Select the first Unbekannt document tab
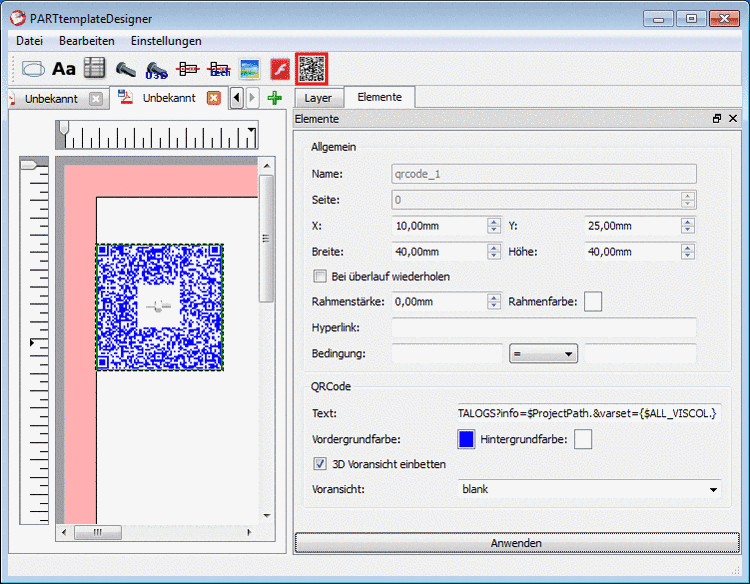 pyautogui.click(x=51, y=99)
